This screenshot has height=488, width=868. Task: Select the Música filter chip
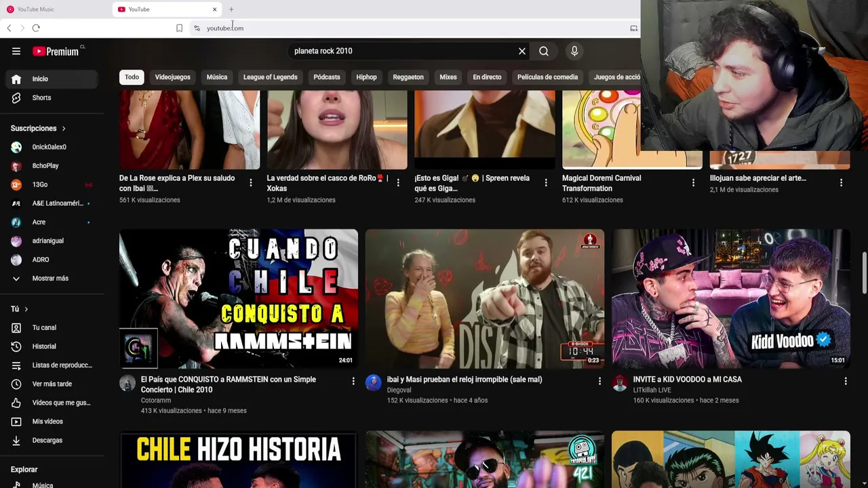coord(217,77)
